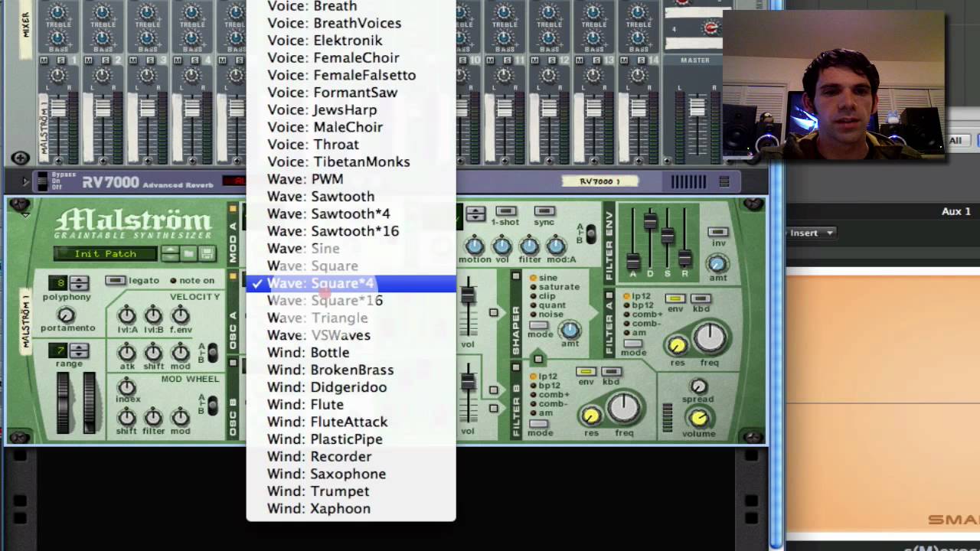Adjust the Filter Env attack slider
980x551 pixels.
(x=632, y=261)
